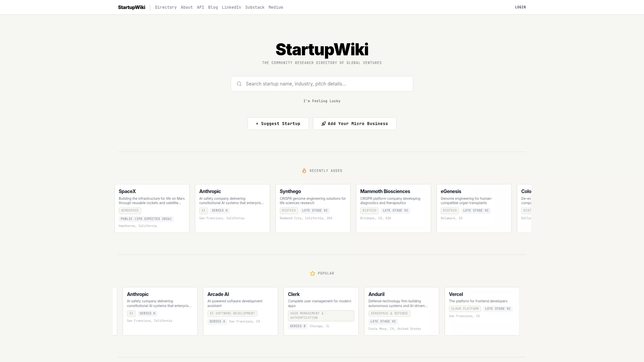The width and height of the screenshot is (644, 362).
Task: Click SERIES A tag on Arcade AI
Action: tap(217, 322)
